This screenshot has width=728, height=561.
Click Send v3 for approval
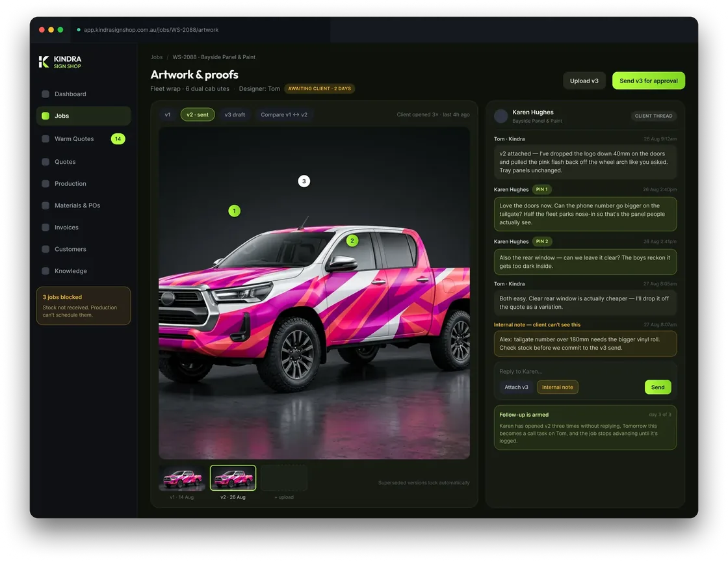click(x=649, y=81)
